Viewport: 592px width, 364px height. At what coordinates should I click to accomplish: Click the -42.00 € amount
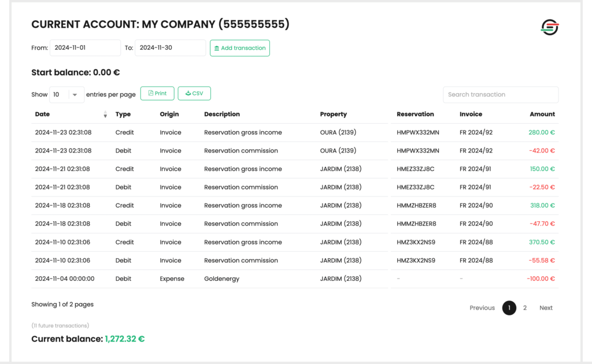(542, 150)
